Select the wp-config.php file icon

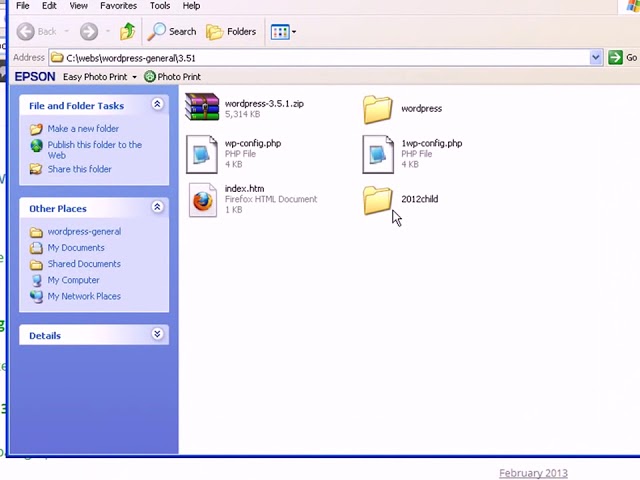click(202, 155)
